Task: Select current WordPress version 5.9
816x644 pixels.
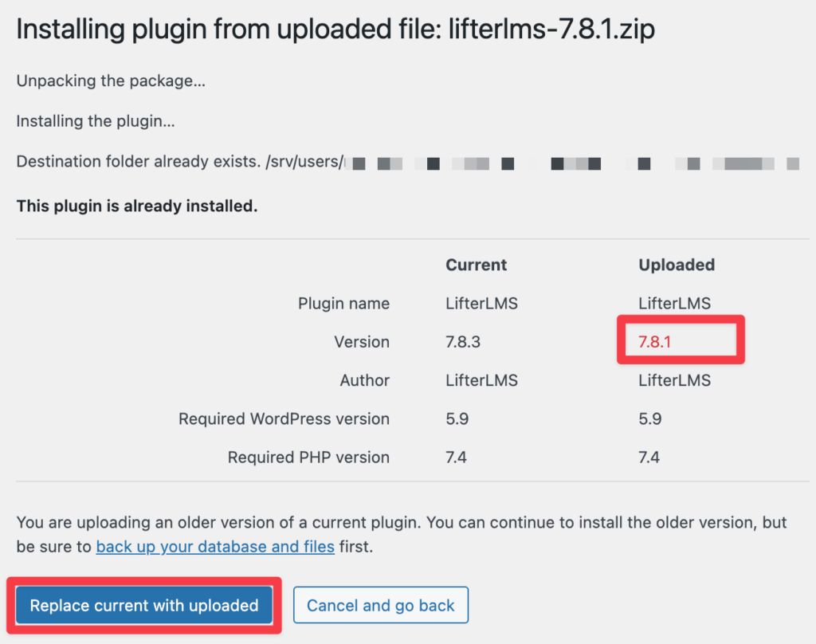Action: 457,418
